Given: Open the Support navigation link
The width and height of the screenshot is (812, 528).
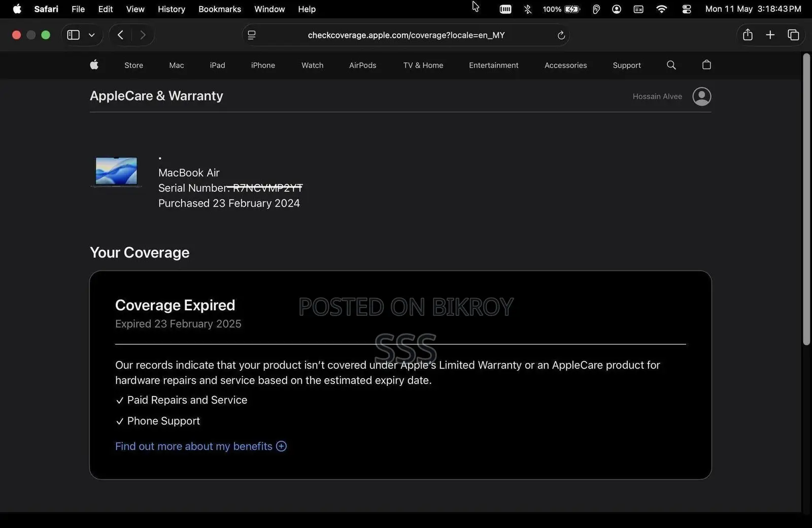Looking at the screenshot, I should coord(627,65).
